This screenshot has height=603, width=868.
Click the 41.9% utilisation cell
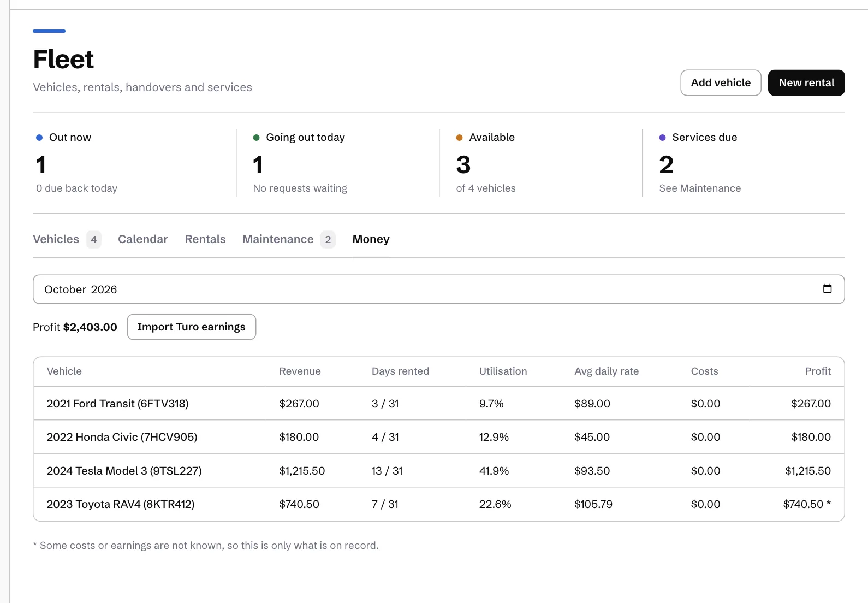coord(494,471)
